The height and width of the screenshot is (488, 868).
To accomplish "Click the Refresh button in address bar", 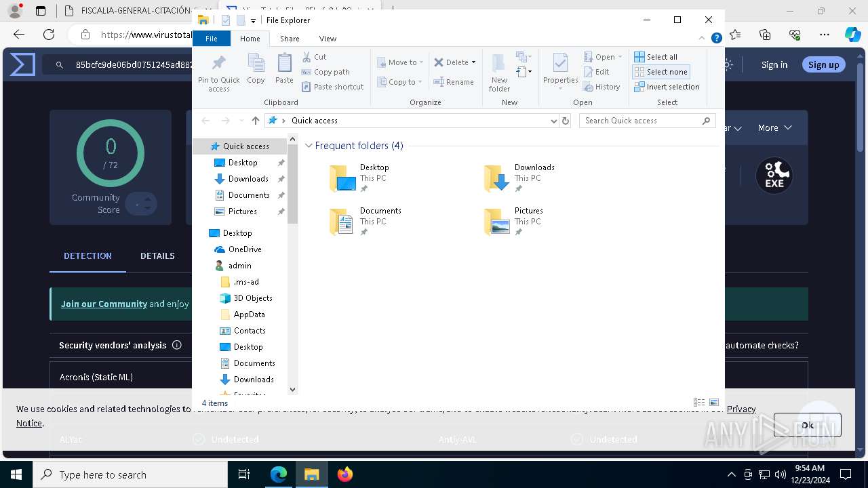I will (566, 121).
